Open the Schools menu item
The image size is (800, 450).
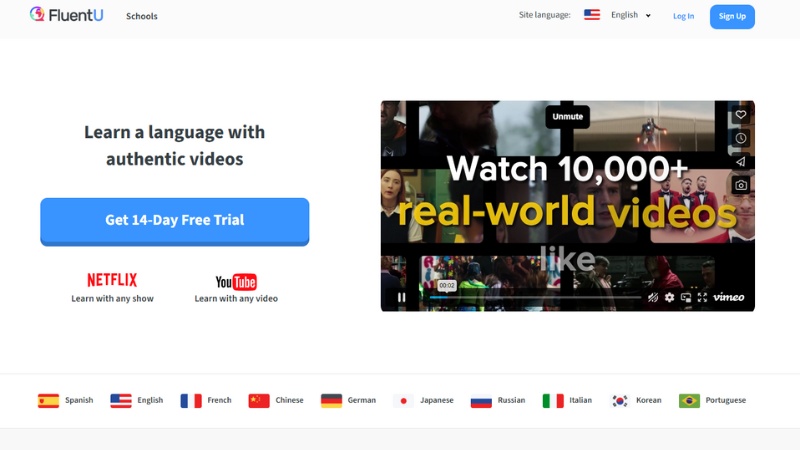click(x=142, y=16)
